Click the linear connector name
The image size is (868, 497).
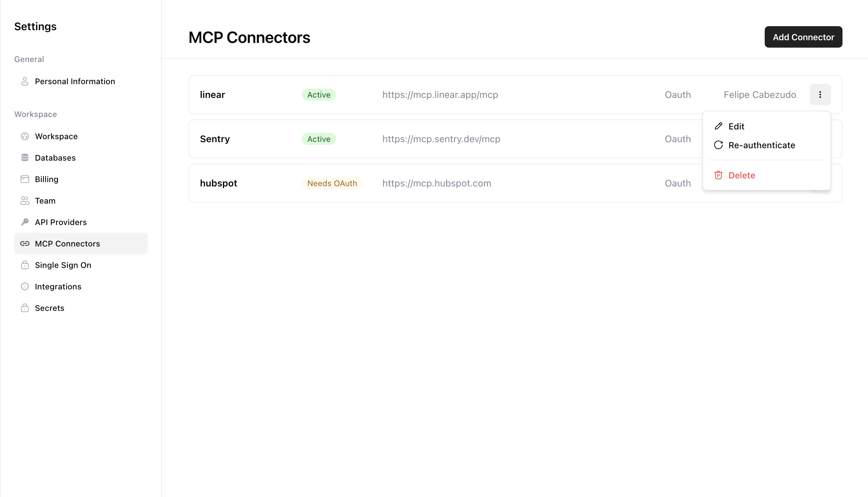tap(212, 95)
